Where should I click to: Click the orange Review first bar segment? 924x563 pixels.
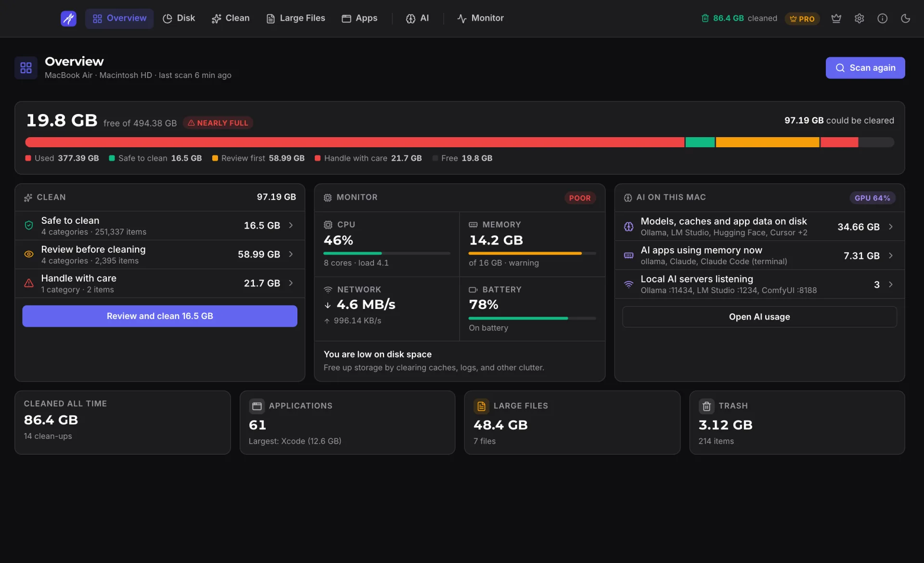pyautogui.click(x=767, y=142)
